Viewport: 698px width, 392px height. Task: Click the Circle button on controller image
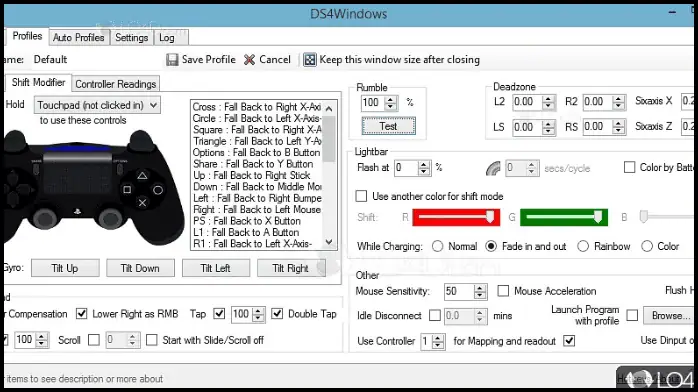(x=158, y=190)
